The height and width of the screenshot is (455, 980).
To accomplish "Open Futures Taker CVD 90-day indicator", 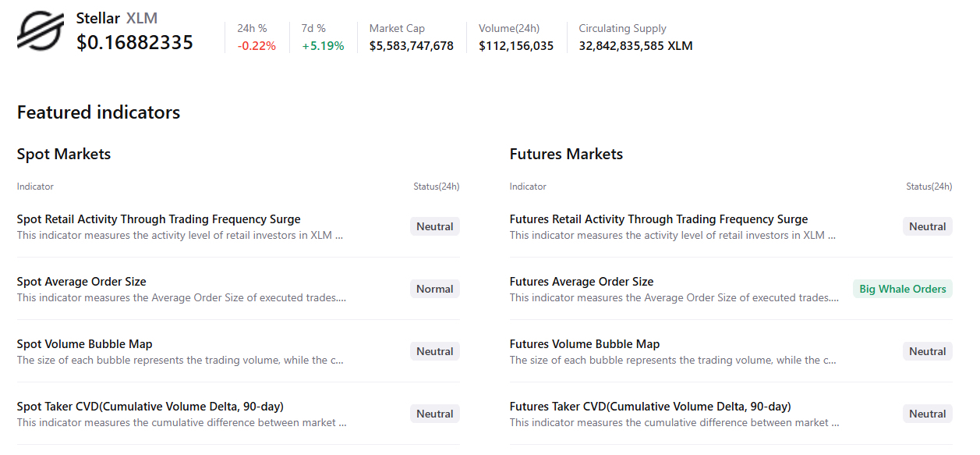I will pyautogui.click(x=650, y=407).
